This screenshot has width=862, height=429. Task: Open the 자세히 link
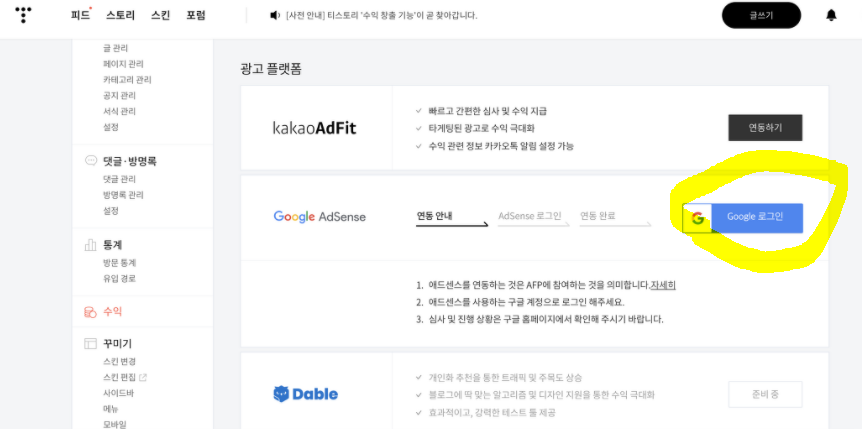[x=663, y=285]
